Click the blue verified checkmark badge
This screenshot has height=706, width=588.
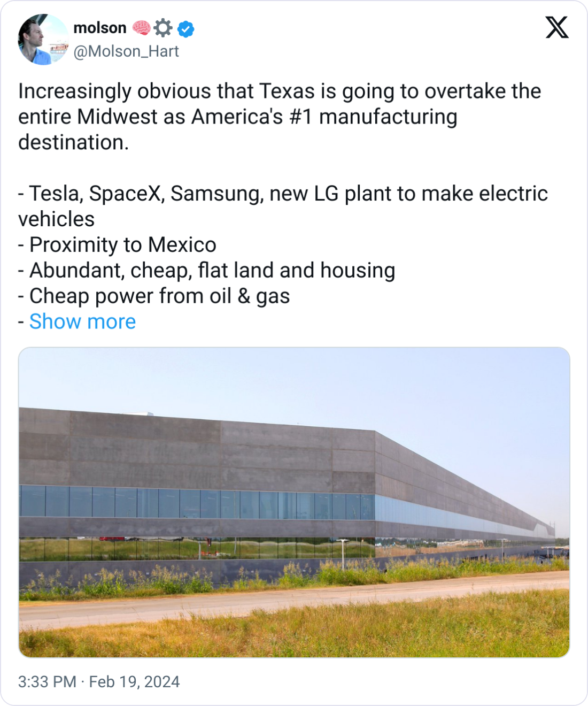(186, 28)
